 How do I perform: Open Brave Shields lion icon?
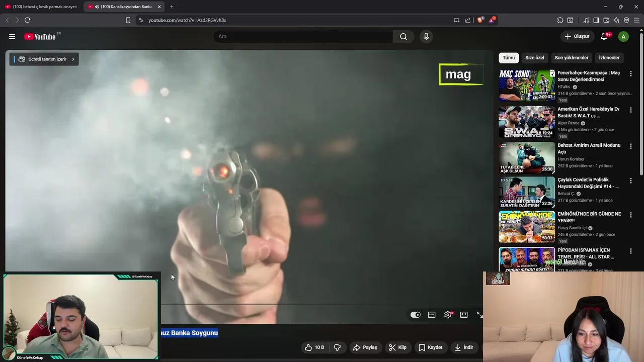tap(480, 20)
